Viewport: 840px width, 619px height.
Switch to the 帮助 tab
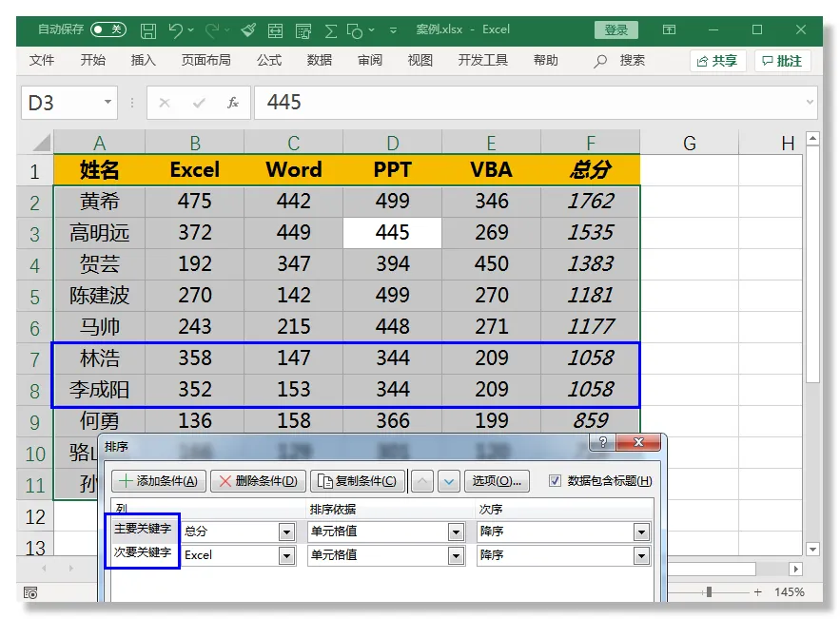546,60
